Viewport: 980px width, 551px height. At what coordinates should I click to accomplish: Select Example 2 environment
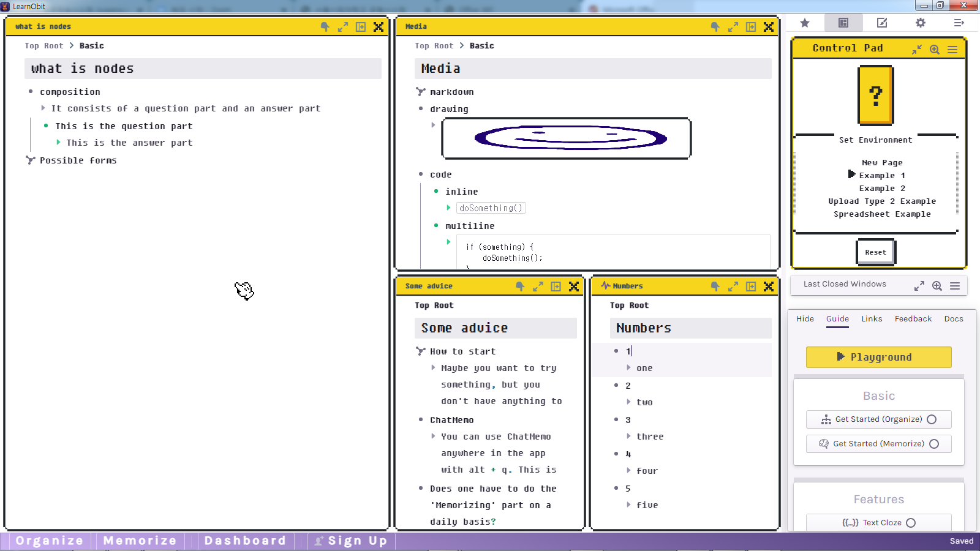(882, 189)
